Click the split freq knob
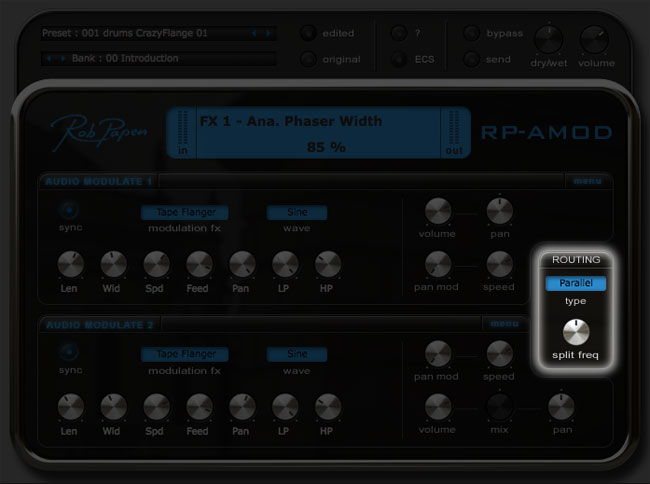Viewport: 650px width, 484px height. (576, 332)
